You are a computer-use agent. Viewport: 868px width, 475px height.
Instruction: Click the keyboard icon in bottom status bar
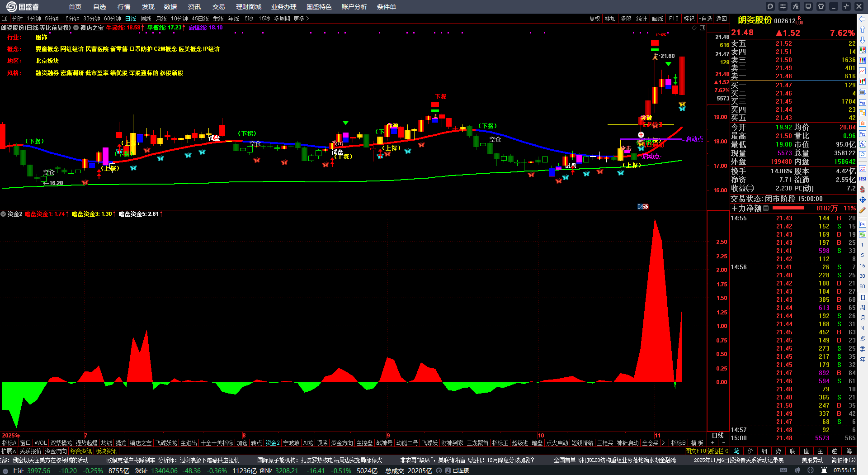(783, 470)
